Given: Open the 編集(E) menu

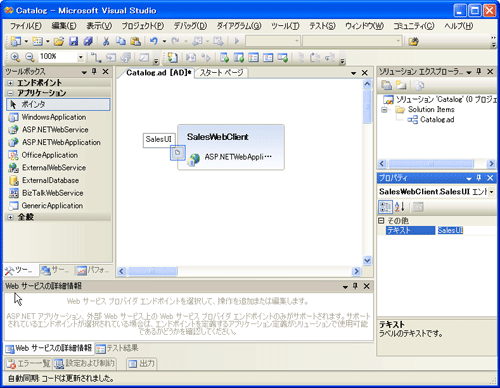Looking at the screenshot, I should [x=64, y=26].
